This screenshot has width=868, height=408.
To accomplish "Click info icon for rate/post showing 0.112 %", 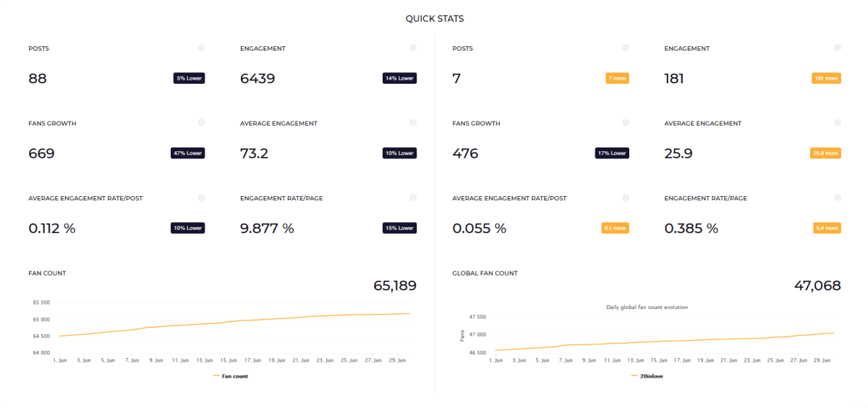I will click(201, 197).
